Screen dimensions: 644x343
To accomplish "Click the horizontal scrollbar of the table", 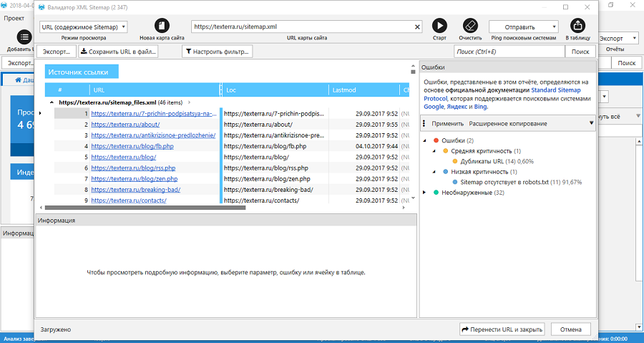I will click(145, 208).
